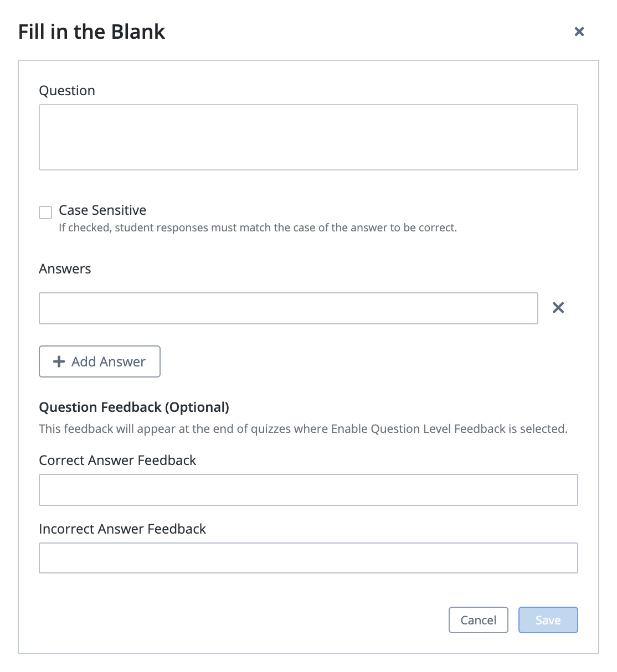This screenshot has width=617, height=672.
Task: Remove the answer using the X icon
Action: click(x=558, y=308)
